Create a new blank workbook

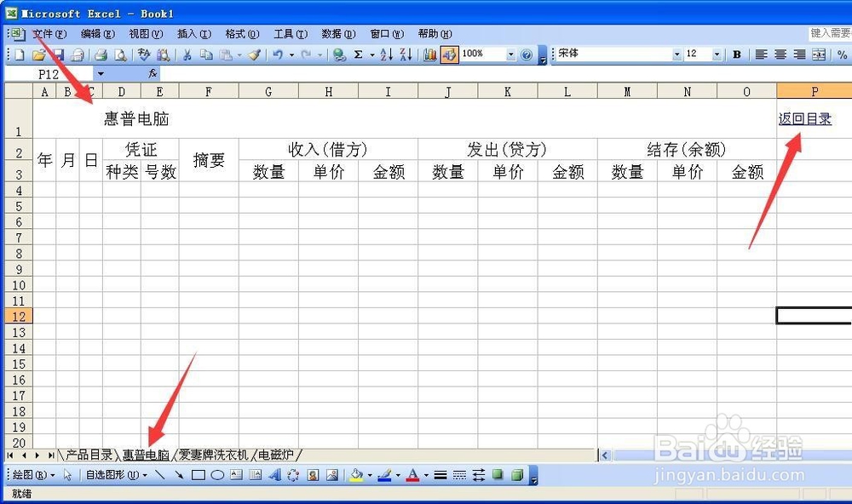20,54
